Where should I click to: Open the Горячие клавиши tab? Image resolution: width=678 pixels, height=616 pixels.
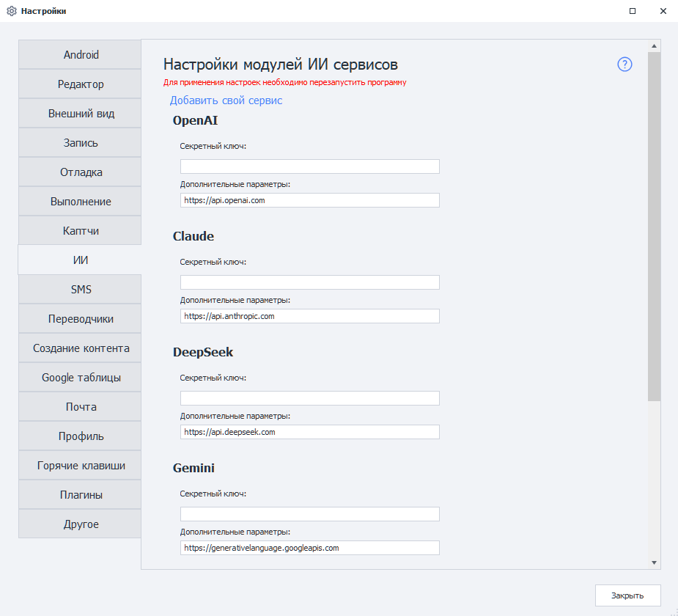80,466
